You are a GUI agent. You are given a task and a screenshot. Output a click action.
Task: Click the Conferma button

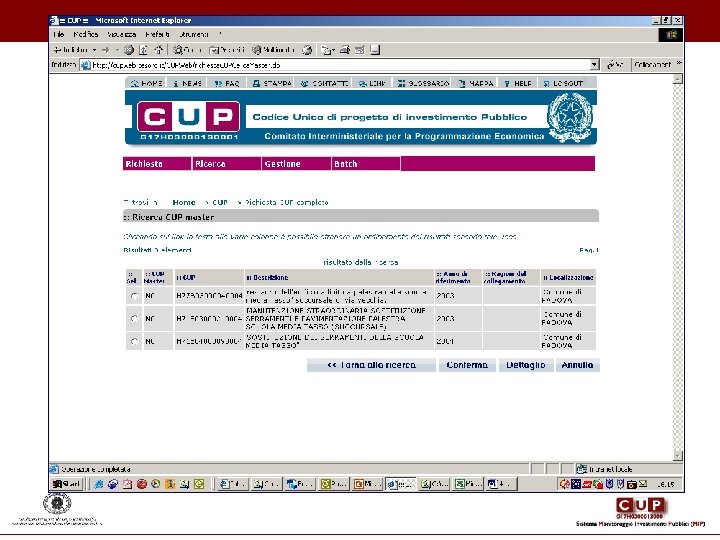(467, 365)
